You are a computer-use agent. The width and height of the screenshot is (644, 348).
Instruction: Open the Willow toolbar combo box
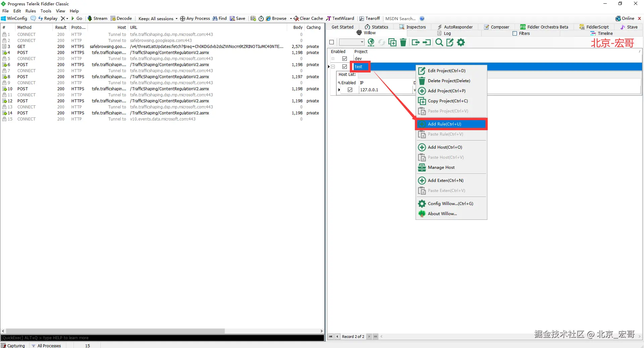352,42
